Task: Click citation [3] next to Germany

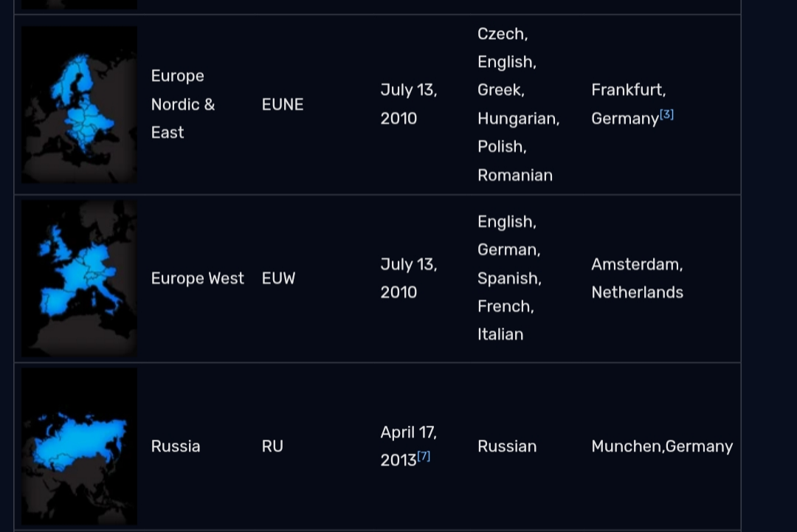Action: pos(666,114)
